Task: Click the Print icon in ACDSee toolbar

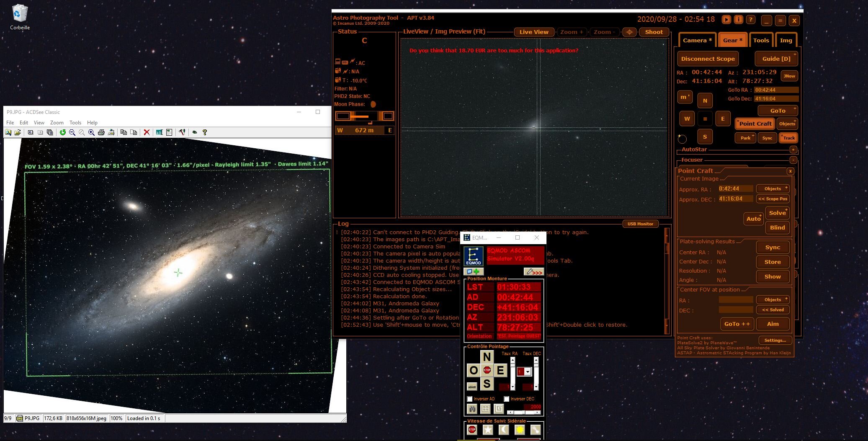Action: (101, 132)
